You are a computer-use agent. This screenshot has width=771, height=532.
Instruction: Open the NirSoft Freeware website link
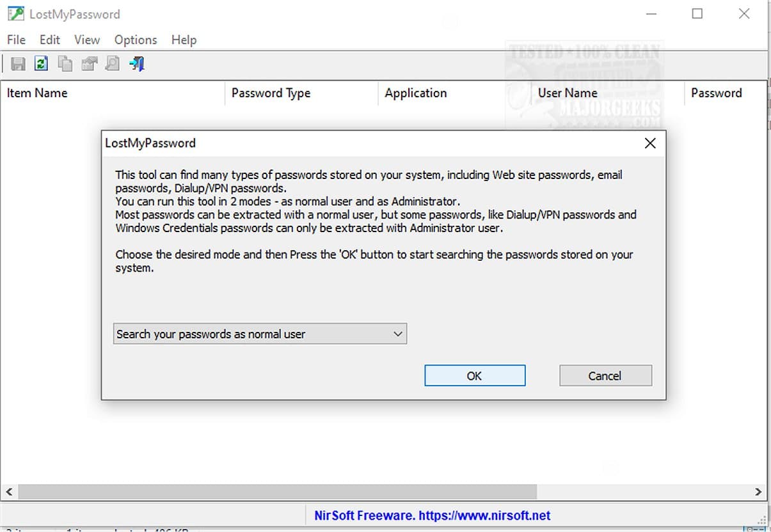[432, 515]
